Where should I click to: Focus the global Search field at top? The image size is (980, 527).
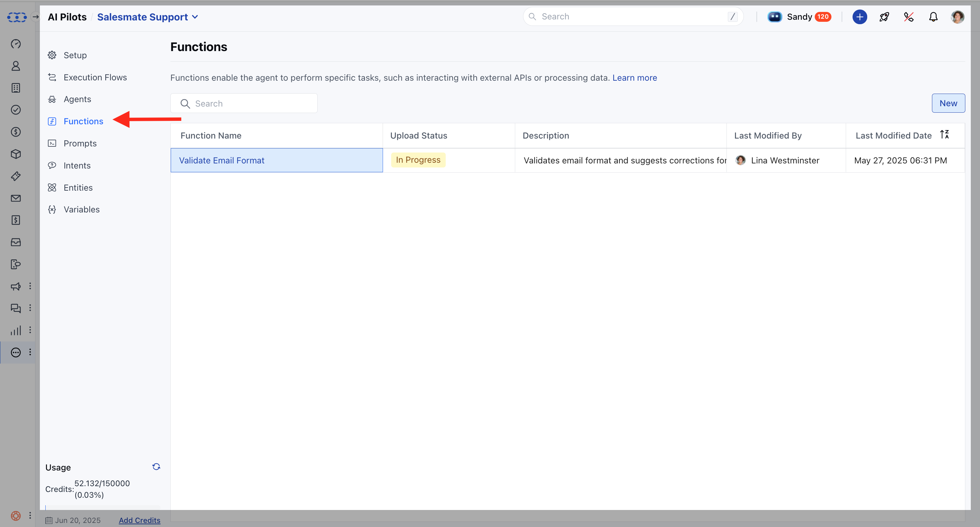click(x=633, y=16)
